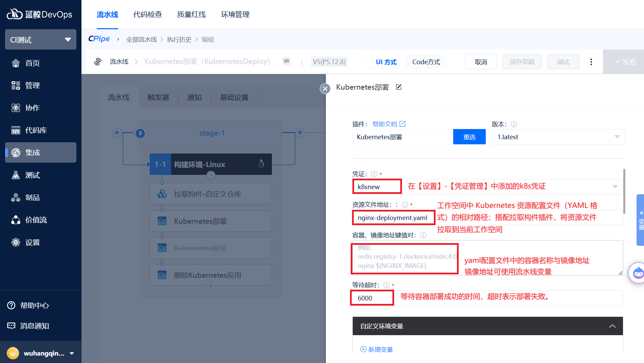Select UI 方式 editing mode
644x363 pixels.
(386, 62)
